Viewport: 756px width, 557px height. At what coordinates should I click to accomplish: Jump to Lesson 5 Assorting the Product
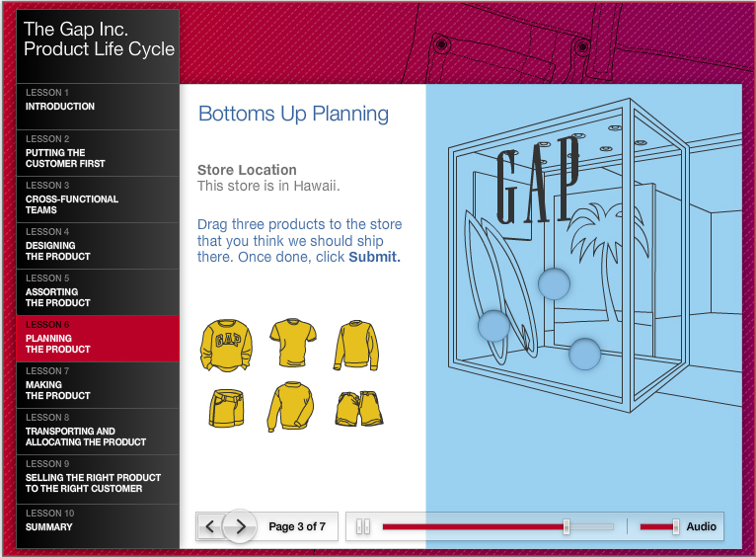click(98, 292)
